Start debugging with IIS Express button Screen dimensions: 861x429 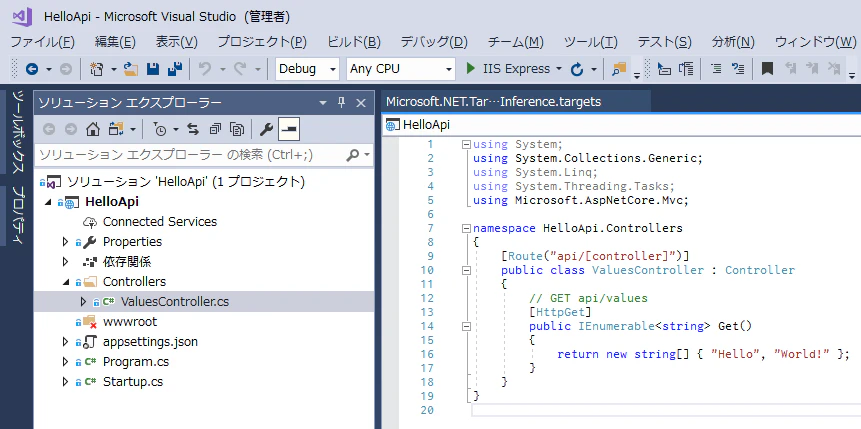507,69
